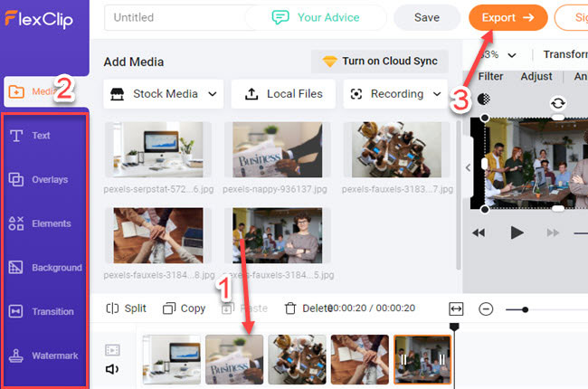588x389 pixels.
Task: Delete the selected clip
Action: pyautogui.click(x=308, y=308)
